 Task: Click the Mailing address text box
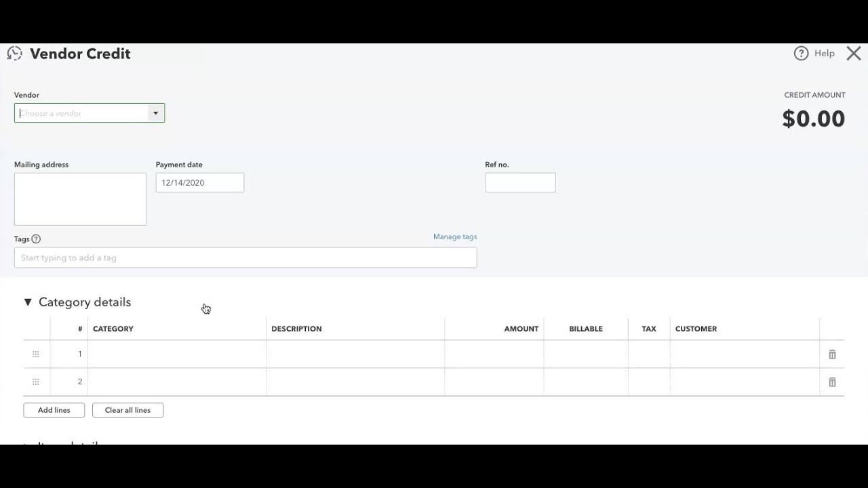(80, 199)
